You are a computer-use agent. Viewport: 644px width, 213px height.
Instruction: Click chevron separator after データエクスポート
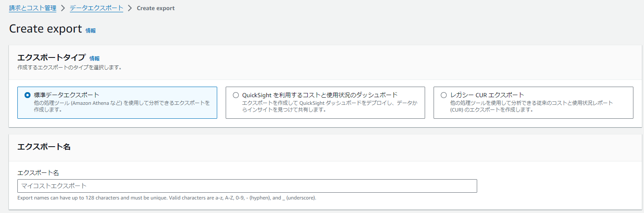pos(130,8)
